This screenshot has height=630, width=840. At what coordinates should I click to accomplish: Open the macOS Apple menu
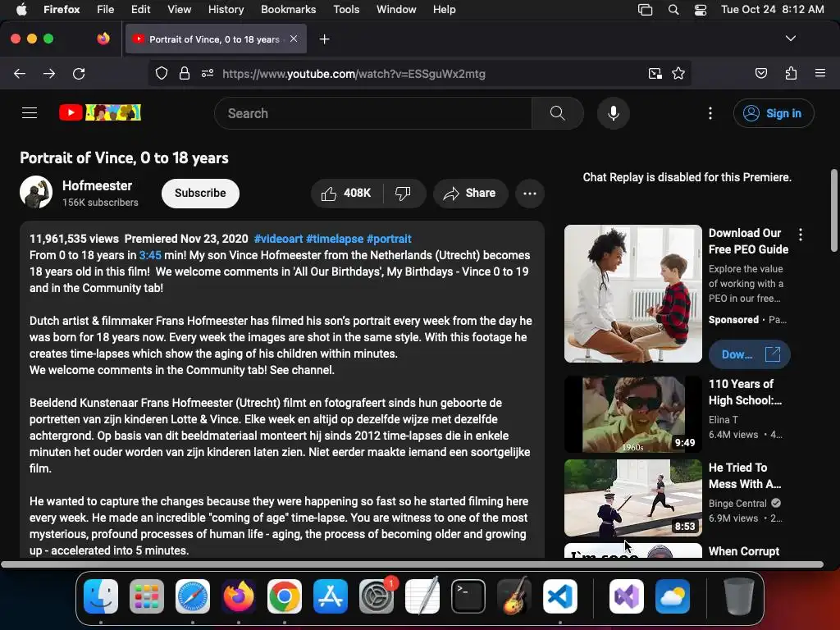coord(21,10)
